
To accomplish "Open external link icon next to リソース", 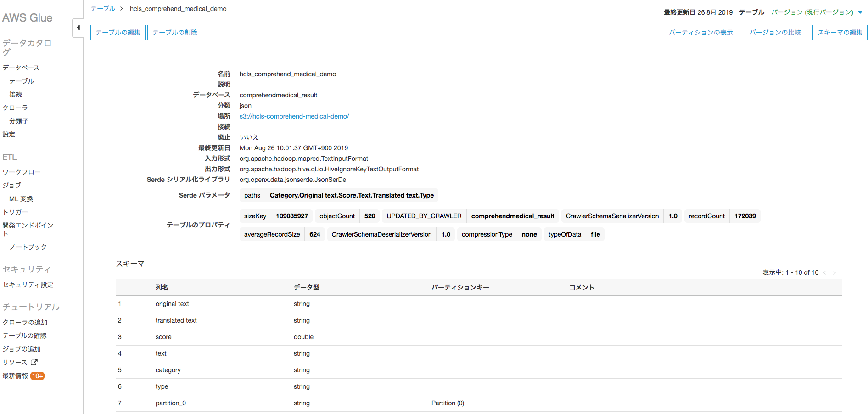I will [34, 362].
